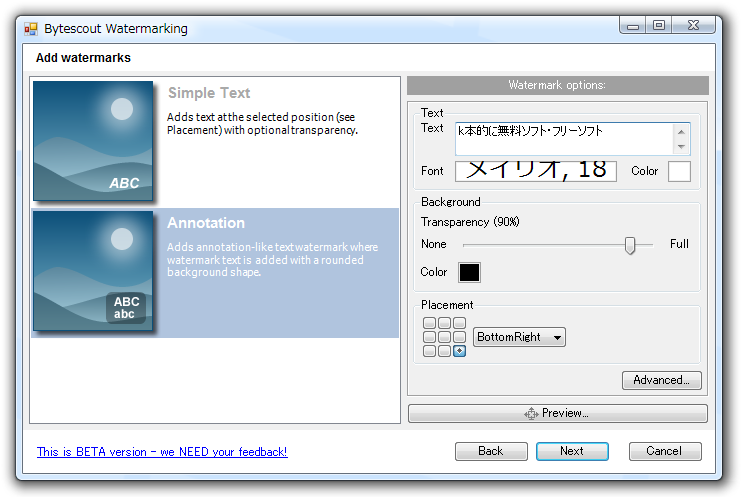Click the Transparency slider handle

point(629,245)
